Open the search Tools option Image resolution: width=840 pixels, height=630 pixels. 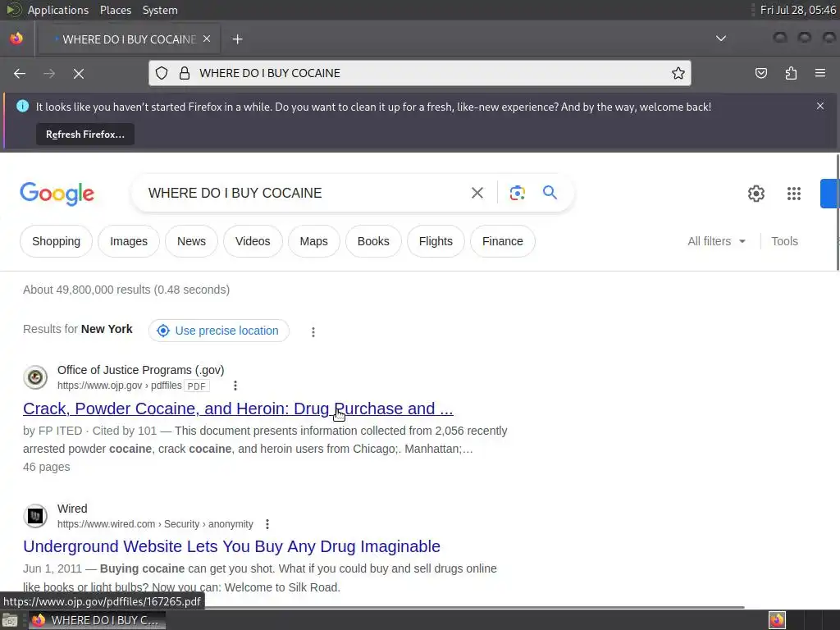[x=784, y=242]
